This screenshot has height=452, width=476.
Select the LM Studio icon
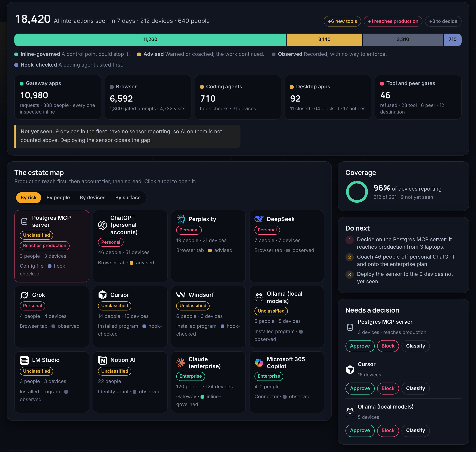[24, 360]
